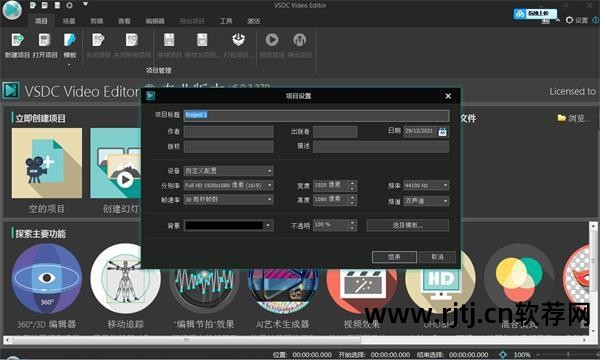Open the blending modes three-circles icon
The height and width of the screenshot is (360, 600).
click(519, 279)
